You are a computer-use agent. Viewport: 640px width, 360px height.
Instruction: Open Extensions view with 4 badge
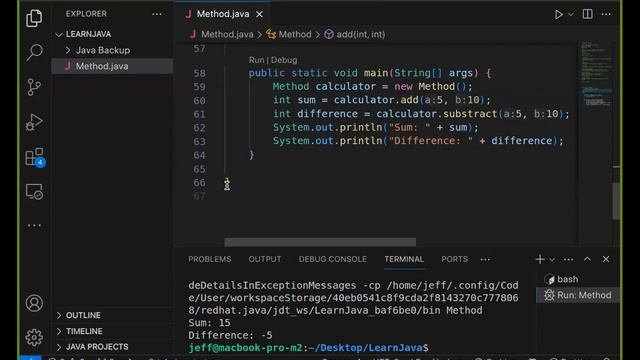35,157
